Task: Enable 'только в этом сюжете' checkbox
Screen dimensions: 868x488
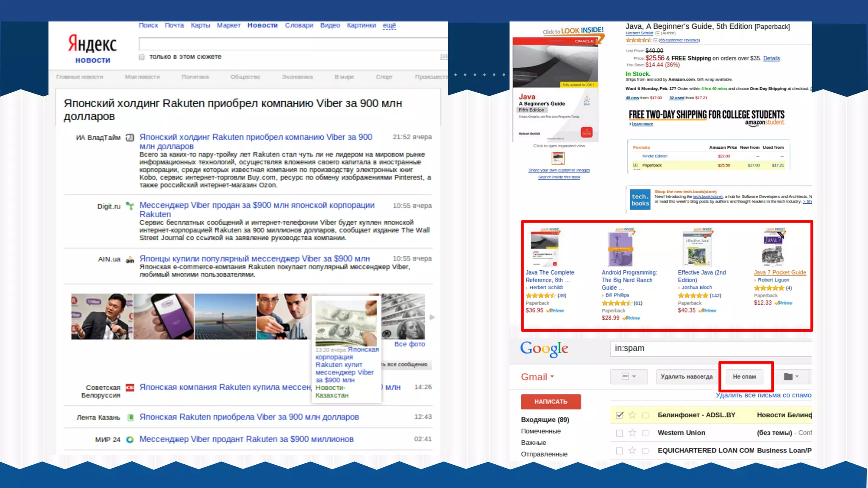Action: point(142,57)
